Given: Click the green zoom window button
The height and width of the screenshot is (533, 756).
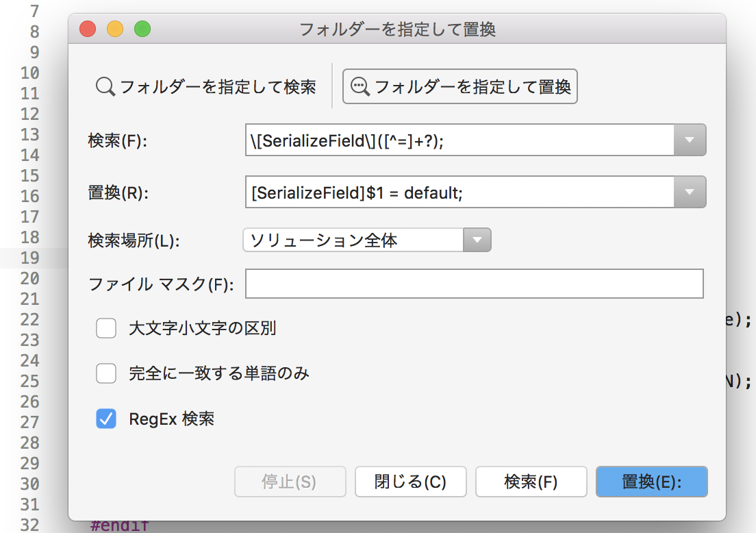Looking at the screenshot, I should coord(142,29).
